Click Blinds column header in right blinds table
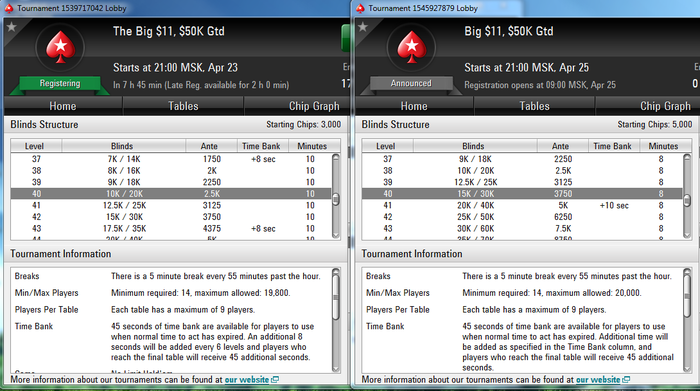 click(475, 146)
